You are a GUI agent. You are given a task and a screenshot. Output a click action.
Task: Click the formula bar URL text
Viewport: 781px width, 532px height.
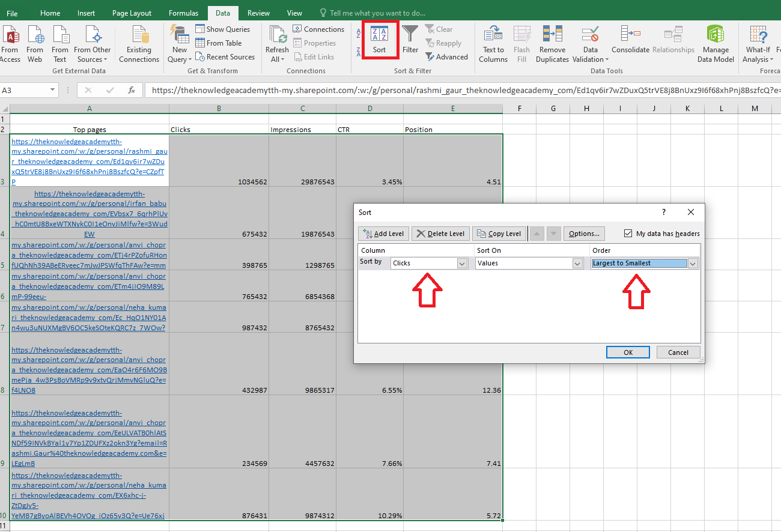click(x=360, y=90)
